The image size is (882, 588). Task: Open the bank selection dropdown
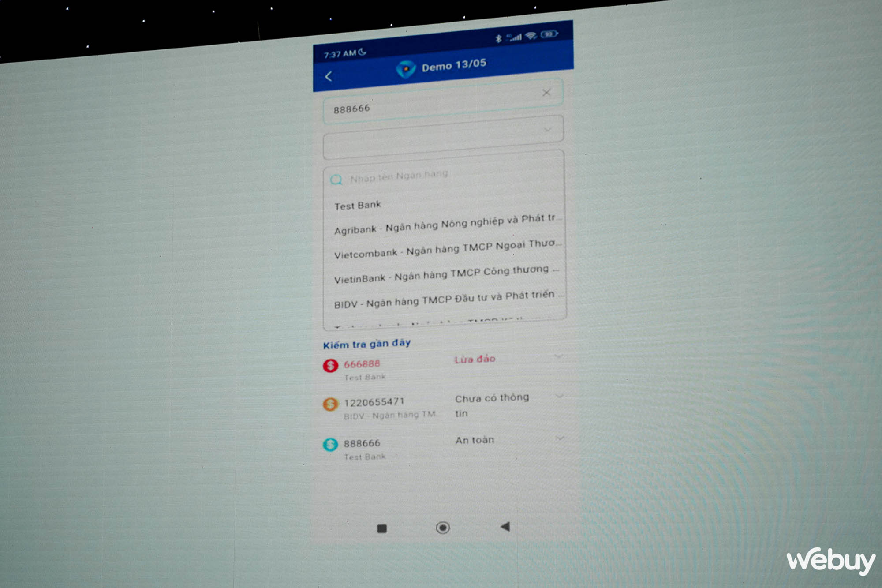pyautogui.click(x=443, y=137)
